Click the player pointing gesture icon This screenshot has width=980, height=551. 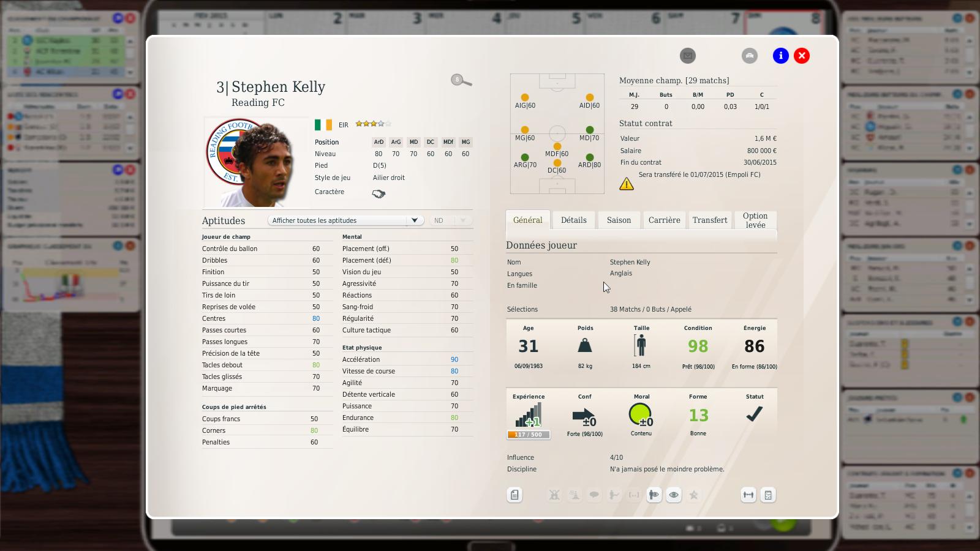[x=614, y=495]
